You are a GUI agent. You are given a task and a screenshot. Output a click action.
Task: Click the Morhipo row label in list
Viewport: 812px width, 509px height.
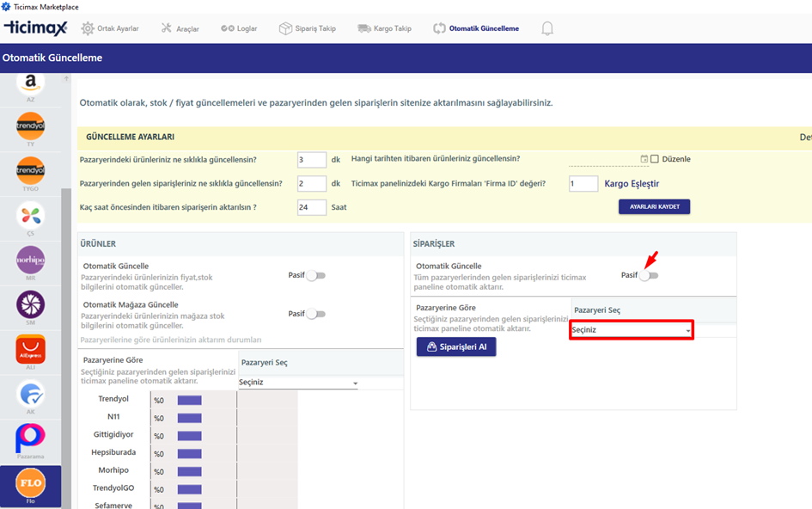coord(113,470)
